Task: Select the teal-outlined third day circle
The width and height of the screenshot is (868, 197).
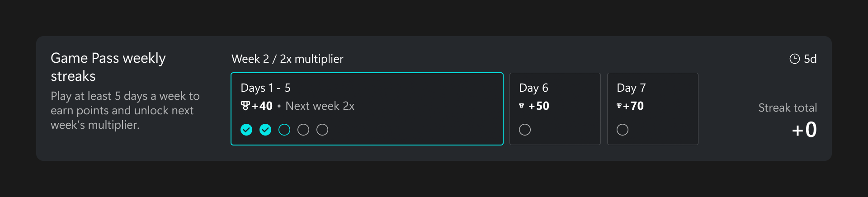Action: (x=284, y=130)
